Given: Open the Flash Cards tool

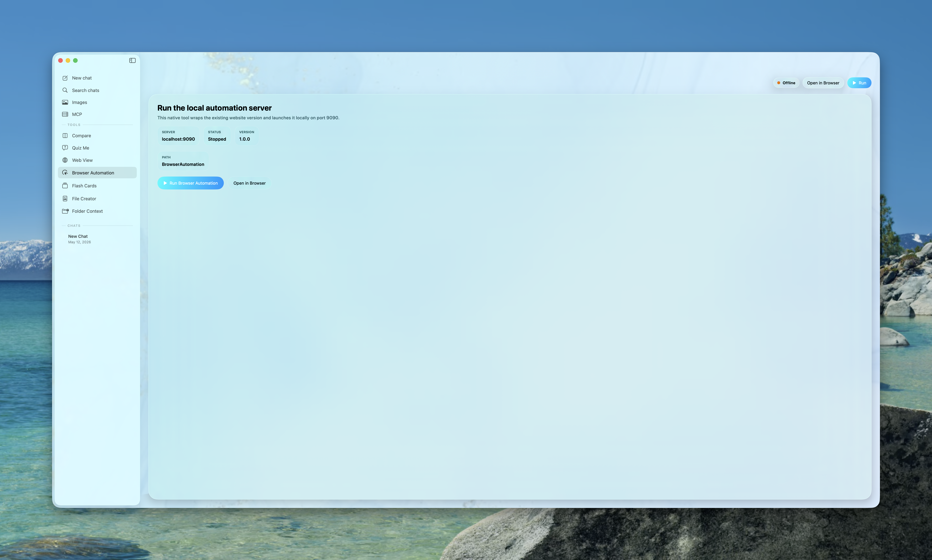Looking at the screenshot, I should point(97,186).
